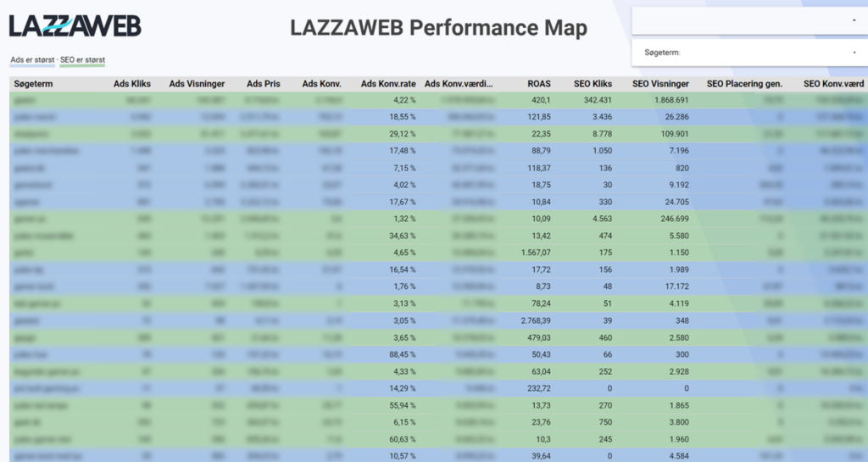Image resolution: width=868 pixels, height=462 pixels.
Task: Select SEO Visninger value 246.699
Action: click(675, 219)
